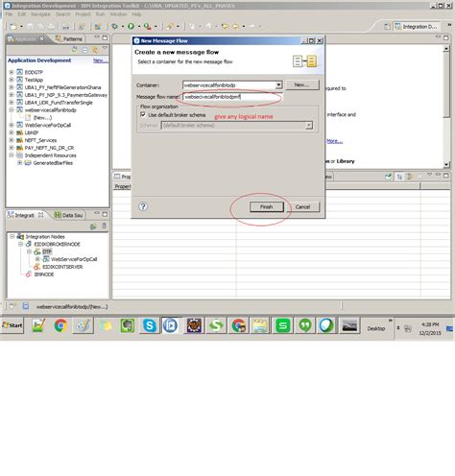Expand GeneratedBarFiles folder
Screen dimensions: 455x476
tap(19, 163)
